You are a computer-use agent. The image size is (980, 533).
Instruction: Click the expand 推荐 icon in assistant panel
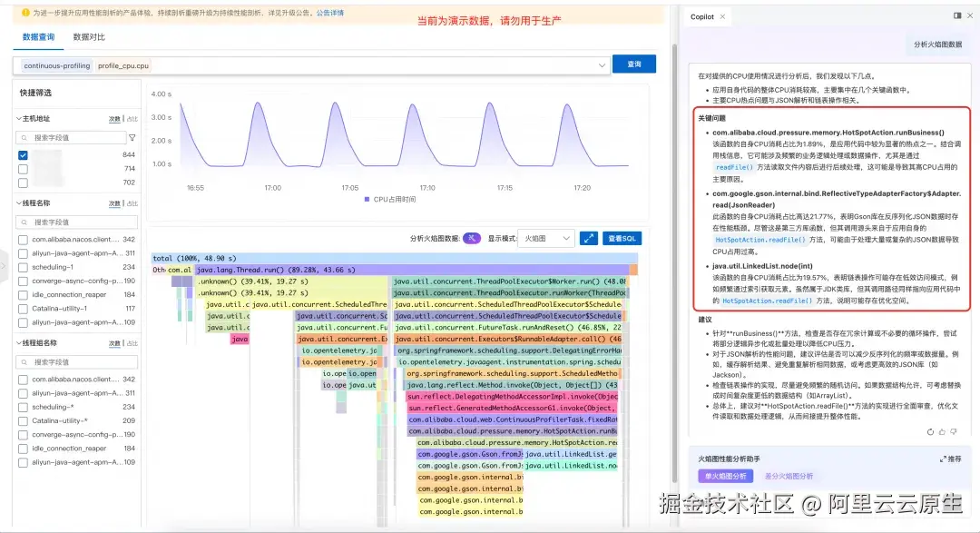(x=943, y=459)
